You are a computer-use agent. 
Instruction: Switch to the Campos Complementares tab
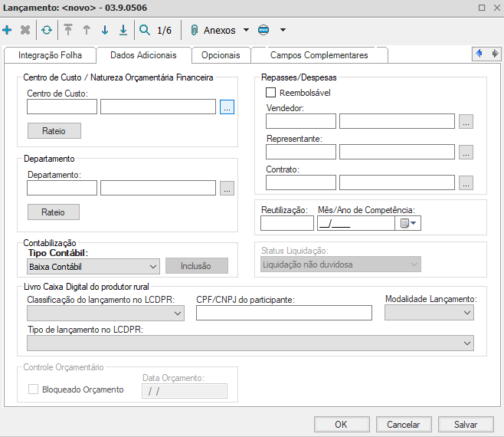[x=319, y=55]
